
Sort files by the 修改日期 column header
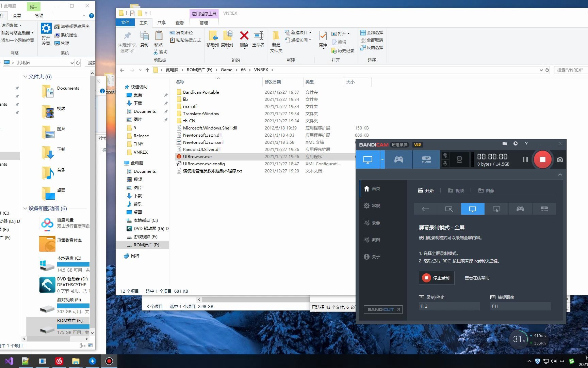282,82
